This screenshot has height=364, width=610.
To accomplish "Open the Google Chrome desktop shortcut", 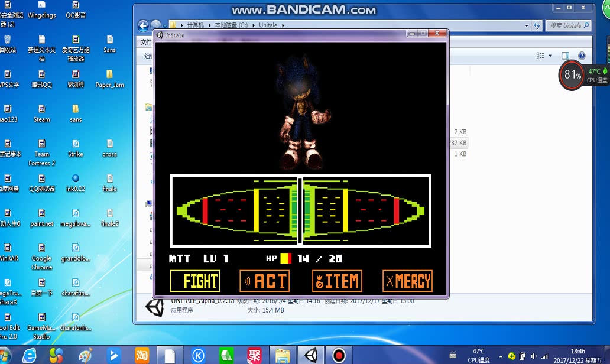I will pos(41,256).
